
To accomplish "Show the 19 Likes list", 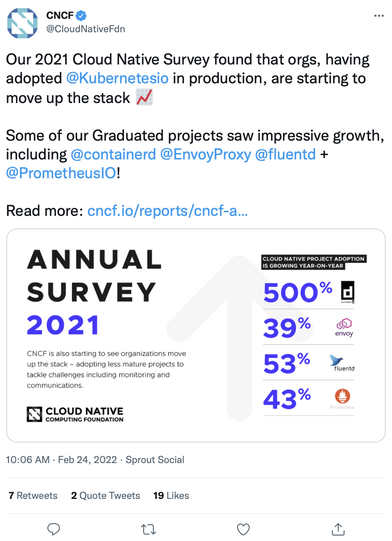I will (x=171, y=496).
